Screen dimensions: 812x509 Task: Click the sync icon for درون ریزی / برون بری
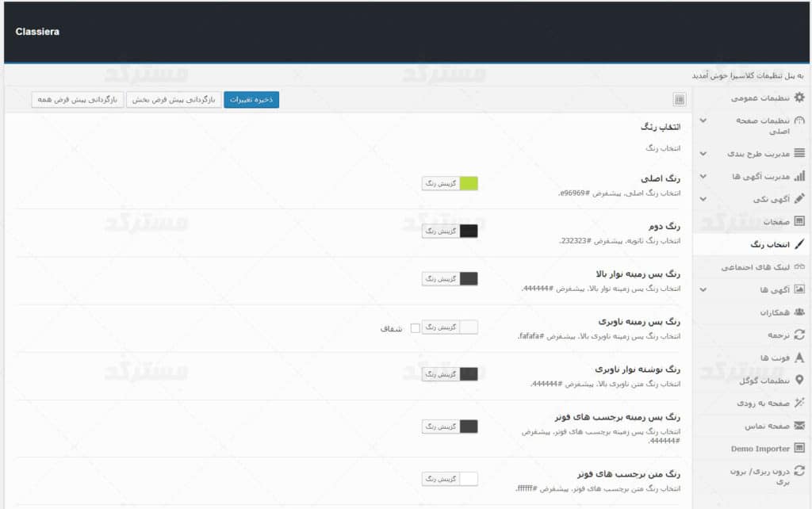[x=799, y=470]
